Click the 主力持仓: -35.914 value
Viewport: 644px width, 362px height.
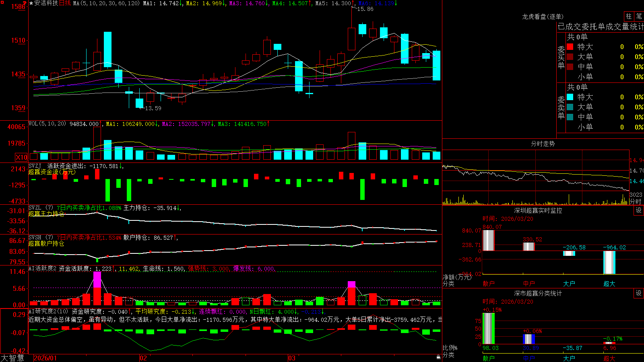pos(152,208)
